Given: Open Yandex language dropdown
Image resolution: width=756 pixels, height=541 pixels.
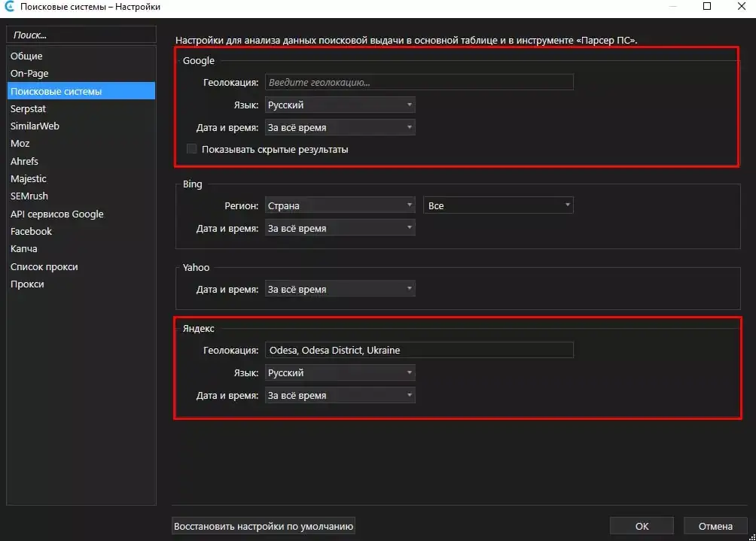Looking at the screenshot, I should point(340,373).
